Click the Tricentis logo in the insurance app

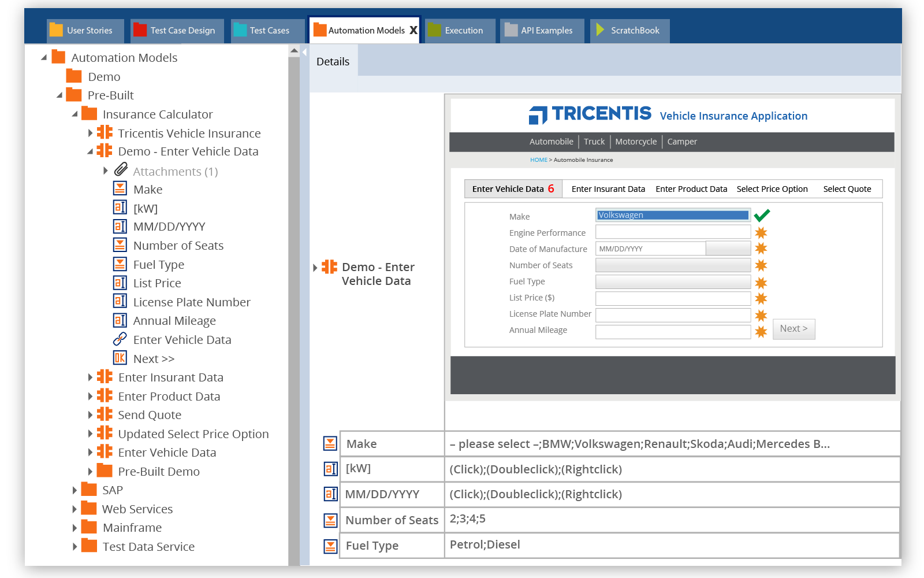pos(590,114)
